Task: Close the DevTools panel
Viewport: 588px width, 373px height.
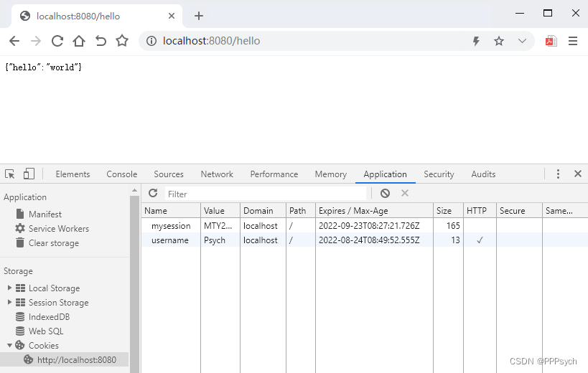Action: coord(578,174)
